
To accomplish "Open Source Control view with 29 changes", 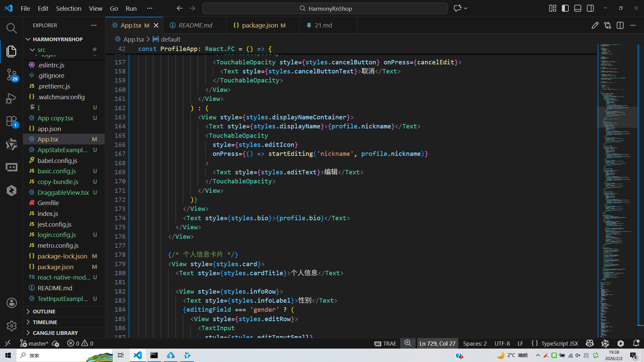I will (11, 74).
